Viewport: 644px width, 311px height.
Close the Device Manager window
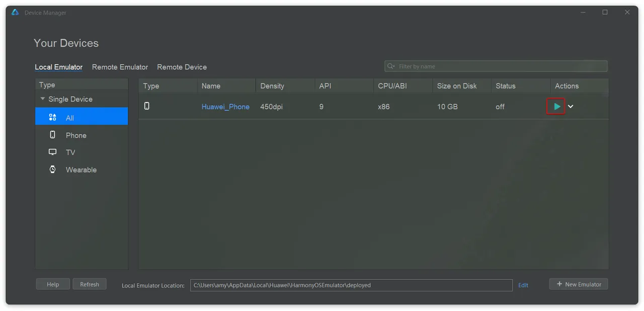tap(627, 13)
